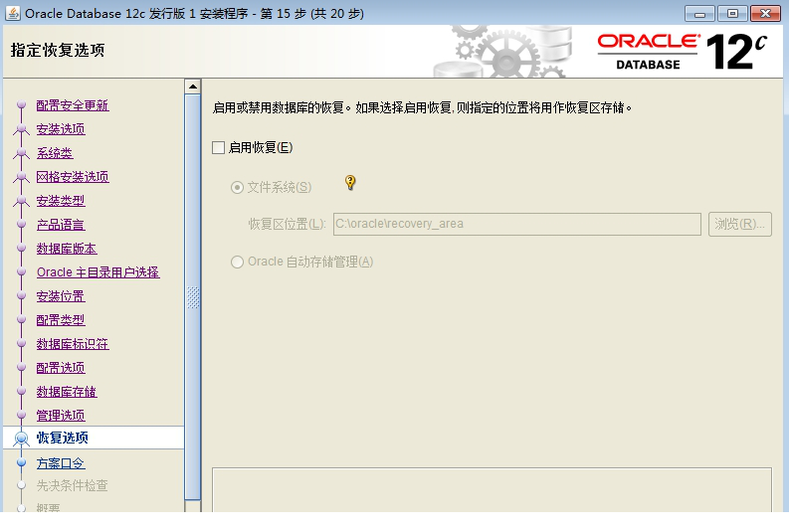Screen dimensions: 789x532
Task: Open 数据库版本 step link
Action: (67, 249)
